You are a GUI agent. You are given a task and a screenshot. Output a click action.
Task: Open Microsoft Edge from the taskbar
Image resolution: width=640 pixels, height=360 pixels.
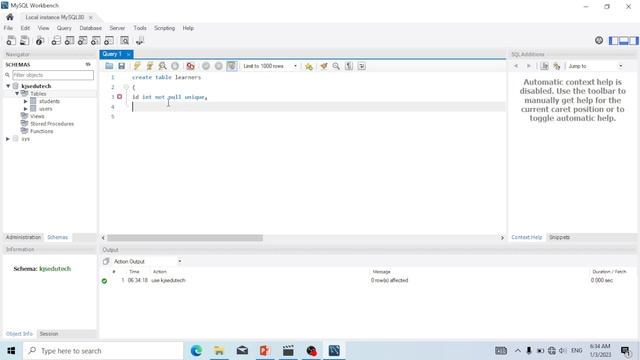pos(196,351)
